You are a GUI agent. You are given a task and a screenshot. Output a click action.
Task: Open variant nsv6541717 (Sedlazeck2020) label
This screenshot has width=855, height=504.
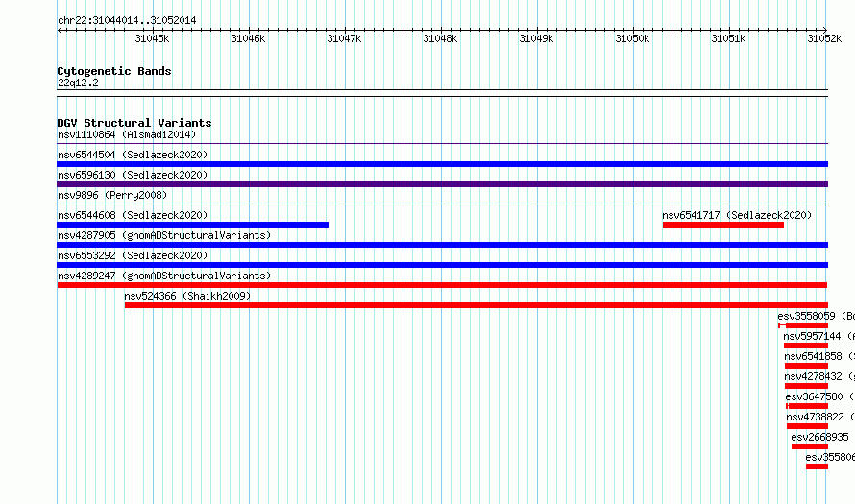pos(737,215)
